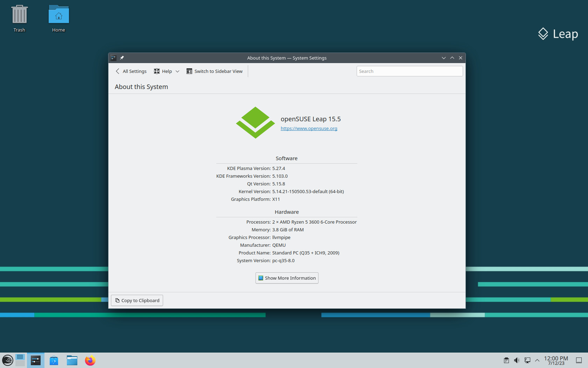Select Kernel Version value text
Image resolution: width=588 pixels, height=368 pixels.
308,192
